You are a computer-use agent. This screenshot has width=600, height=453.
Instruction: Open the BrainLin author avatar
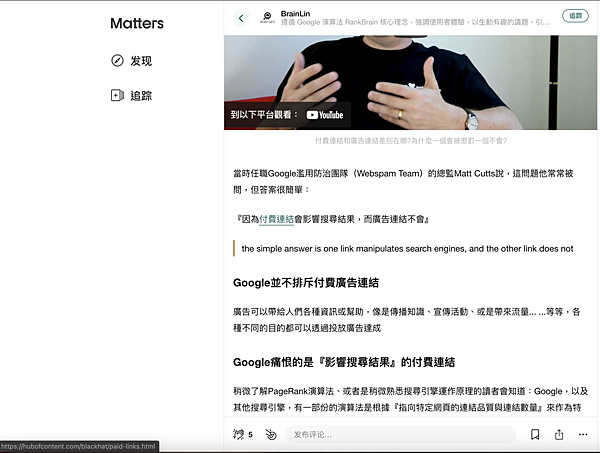[x=267, y=18]
